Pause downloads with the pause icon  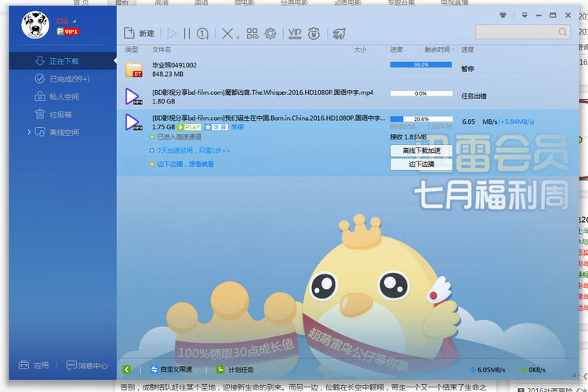(187, 33)
